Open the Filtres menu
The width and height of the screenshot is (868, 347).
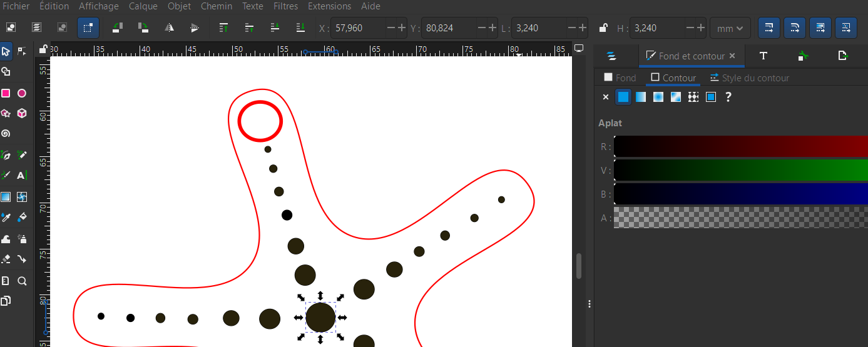287,6
